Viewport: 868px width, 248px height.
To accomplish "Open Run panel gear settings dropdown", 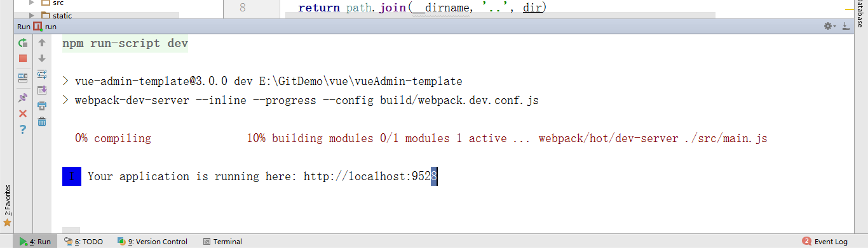I will pos(829,26).
